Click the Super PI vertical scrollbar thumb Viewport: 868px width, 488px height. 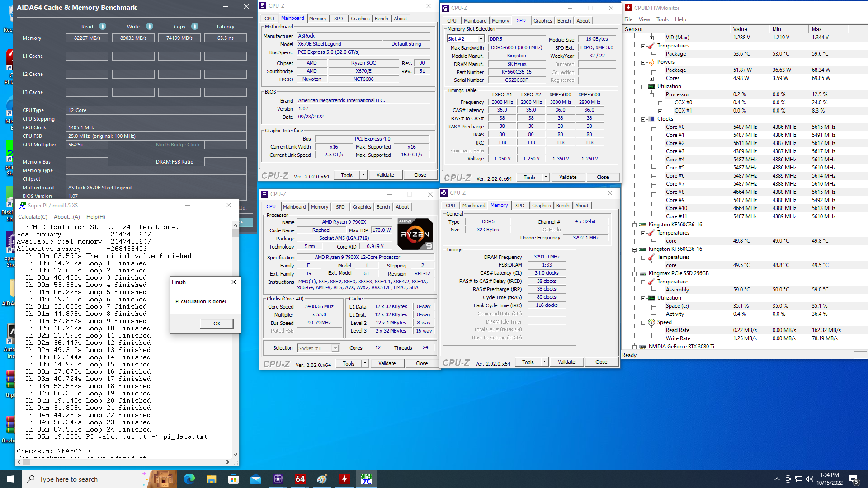235,233
